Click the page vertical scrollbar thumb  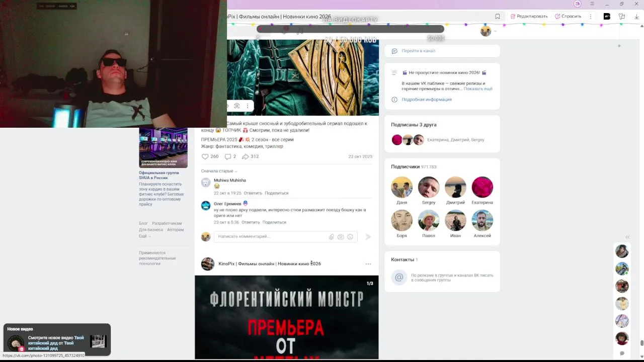click(x=641, y=343)
